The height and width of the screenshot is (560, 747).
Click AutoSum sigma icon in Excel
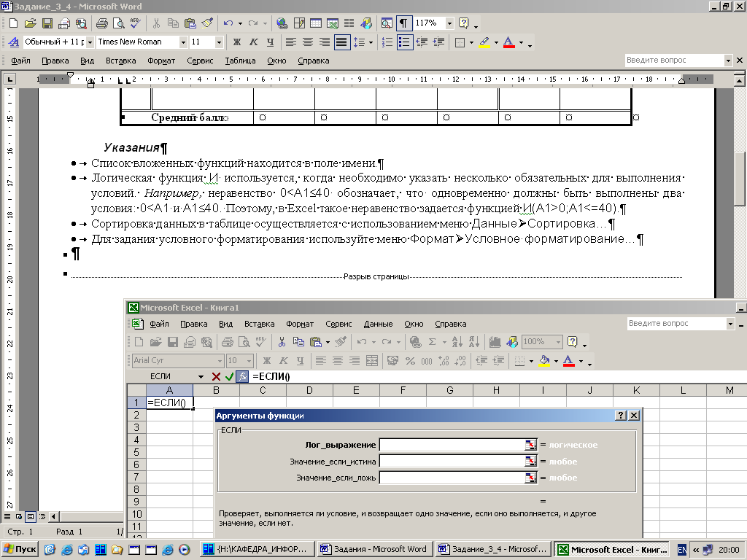433,341
